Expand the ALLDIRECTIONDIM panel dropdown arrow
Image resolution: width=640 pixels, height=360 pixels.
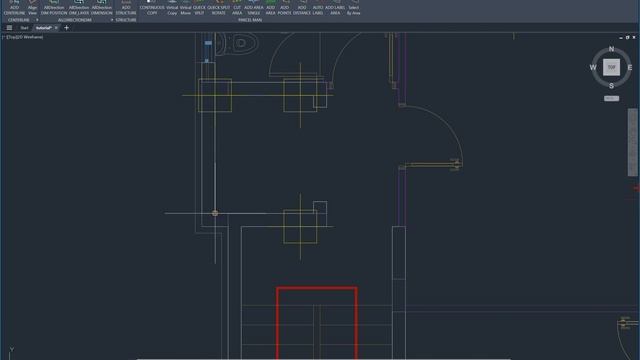coord(111,20)
